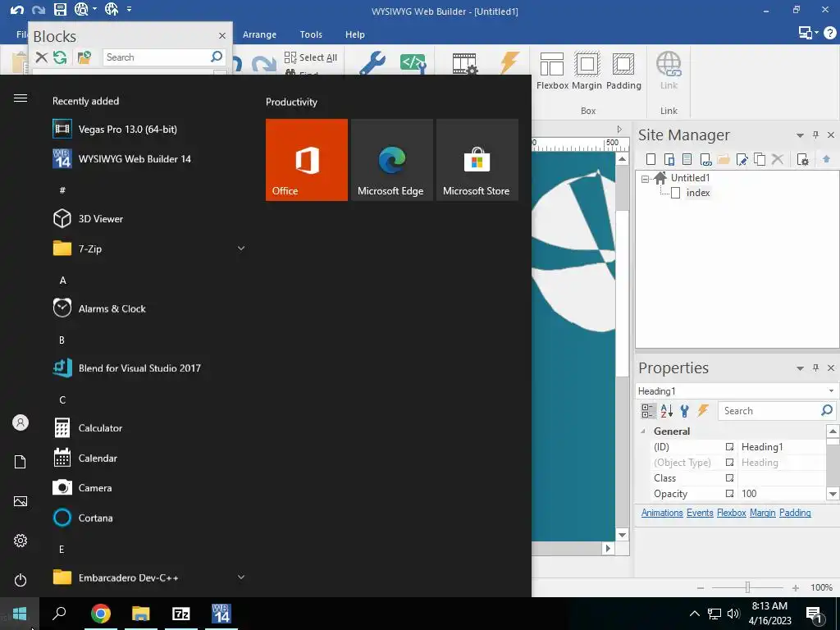
Task: Open the Arrange ribbon tab
Action: coord(259,34)
